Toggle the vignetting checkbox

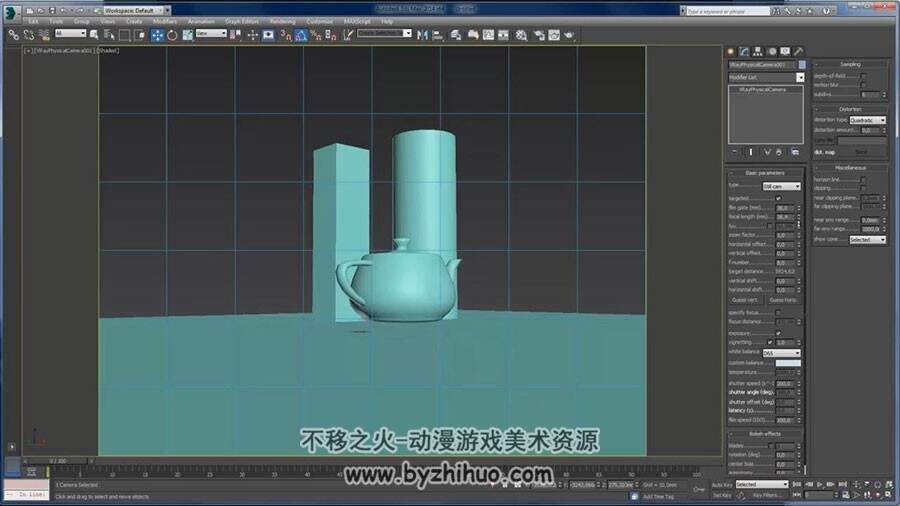(770, 342)
